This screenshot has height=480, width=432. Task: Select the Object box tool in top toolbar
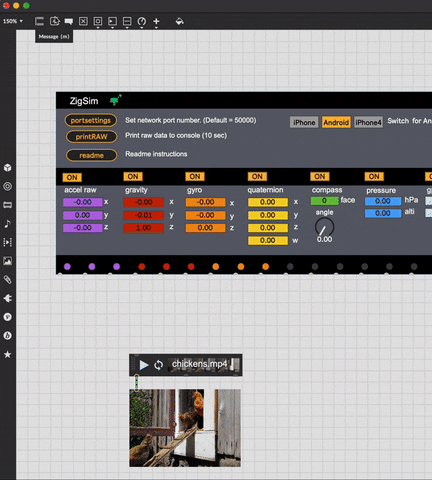39,21
